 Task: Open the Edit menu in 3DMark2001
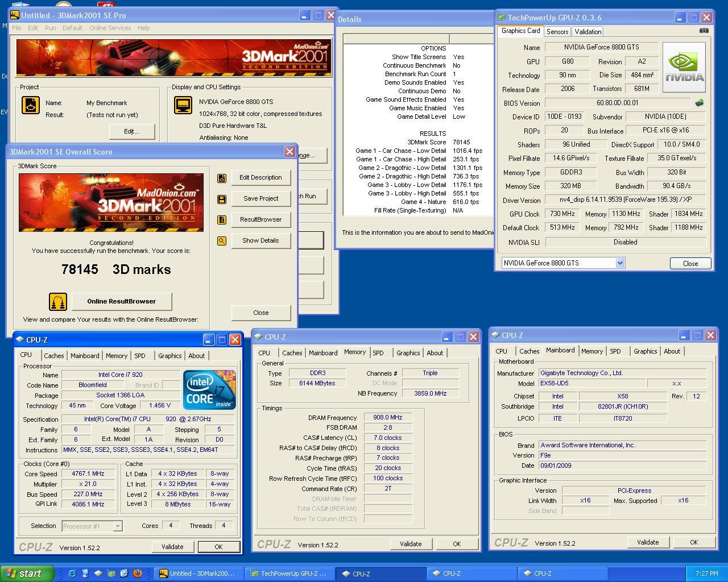pos(33,28)
